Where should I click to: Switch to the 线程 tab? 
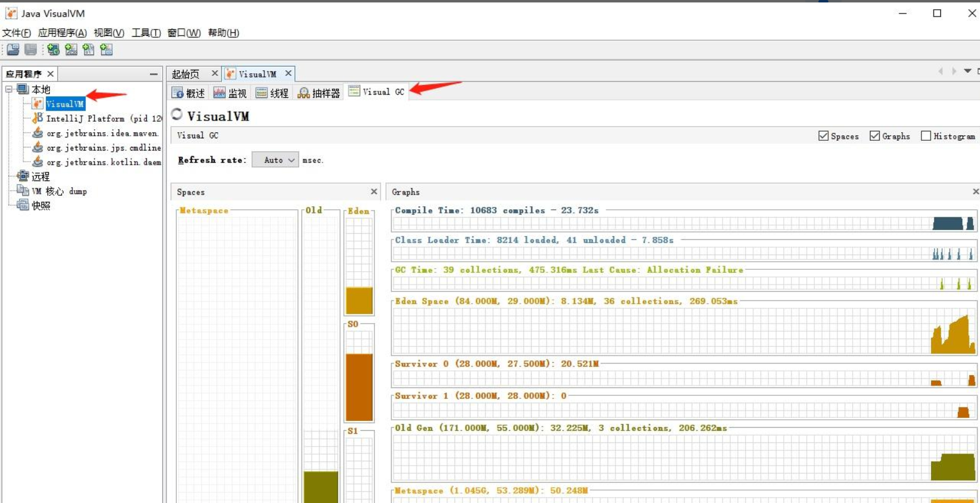(x=272, y=93)
